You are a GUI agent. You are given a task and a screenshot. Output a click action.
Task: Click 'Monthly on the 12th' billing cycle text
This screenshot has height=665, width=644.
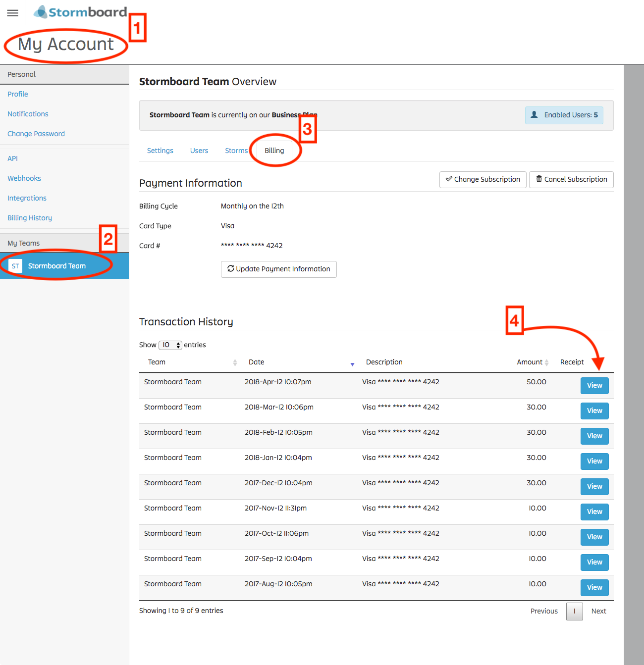[x=252, y=206]
